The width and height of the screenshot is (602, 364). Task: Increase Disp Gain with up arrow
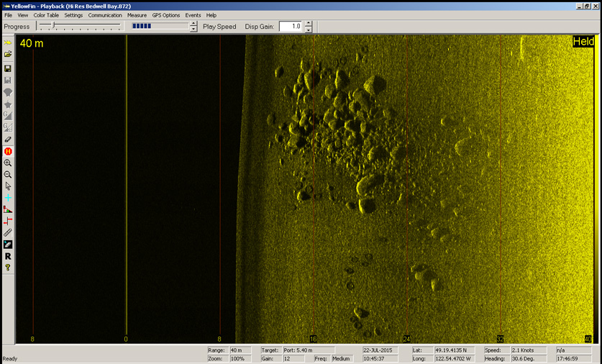(309, 23)
